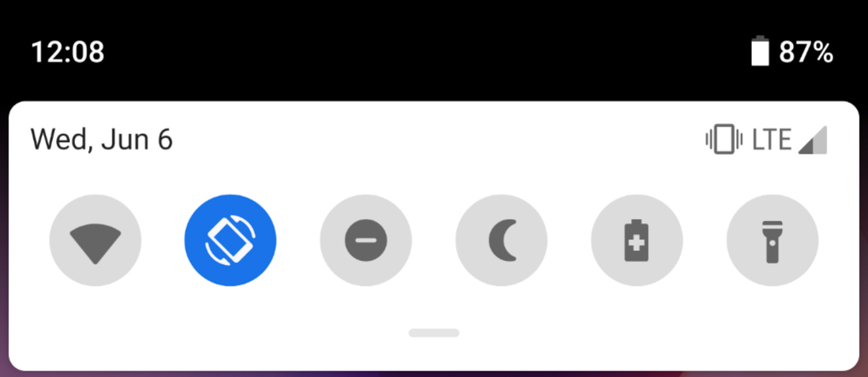Viewport: 868px width, 377px height.
Task: Tap blank panel space right of the date
Action: [x=437, y=140]
